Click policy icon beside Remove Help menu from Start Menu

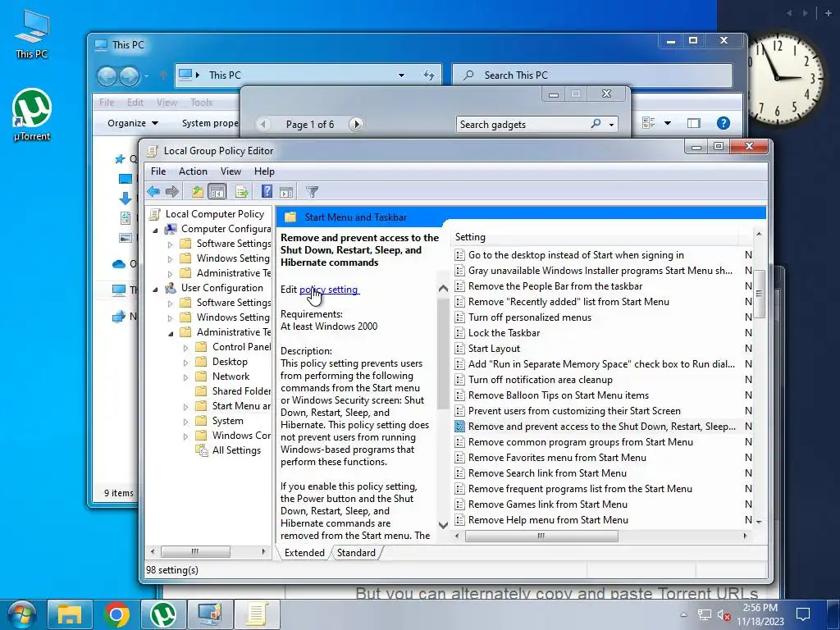click(459, 519)
